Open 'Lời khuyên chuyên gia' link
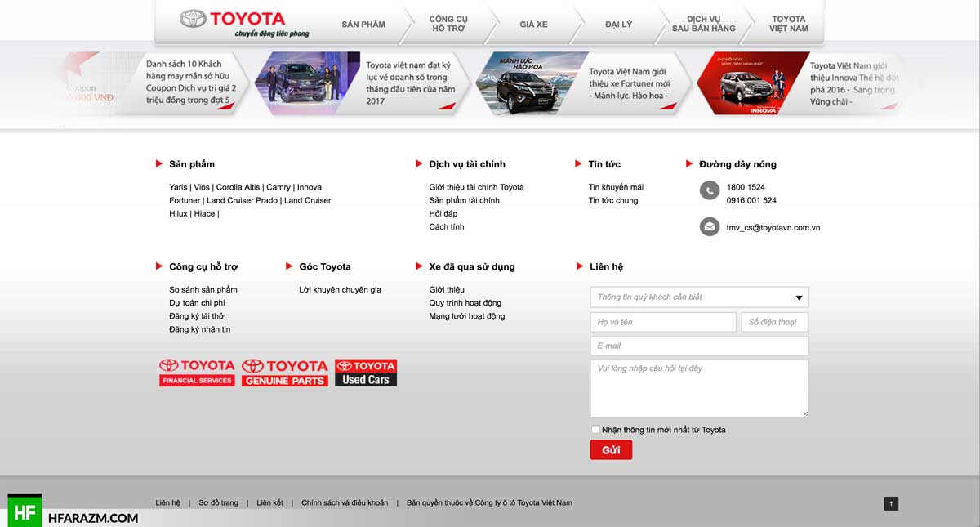This screenshot has width=980, height=527. (341, 289)
